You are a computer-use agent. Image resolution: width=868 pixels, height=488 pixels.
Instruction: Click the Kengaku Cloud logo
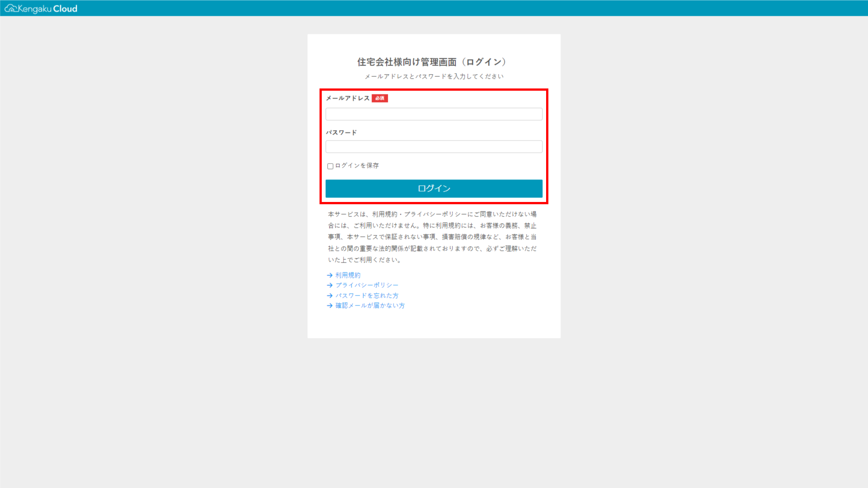click(x=41, y=8)
